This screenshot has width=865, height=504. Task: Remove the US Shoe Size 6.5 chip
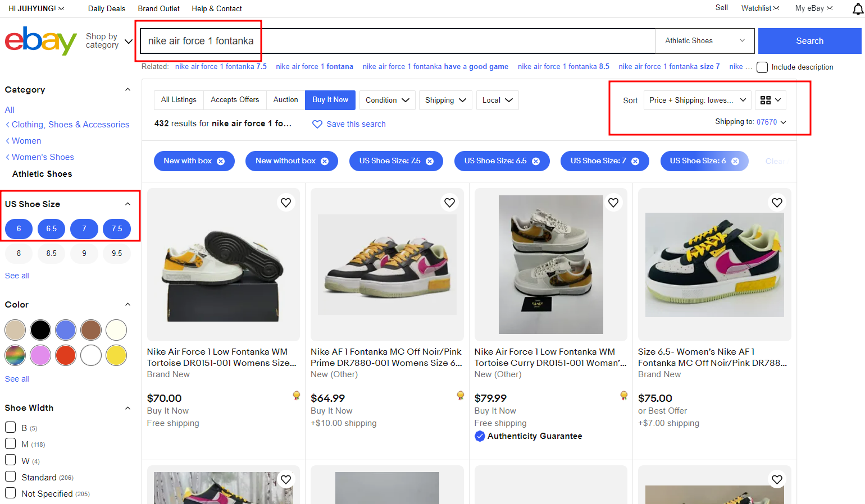(536, 161)
